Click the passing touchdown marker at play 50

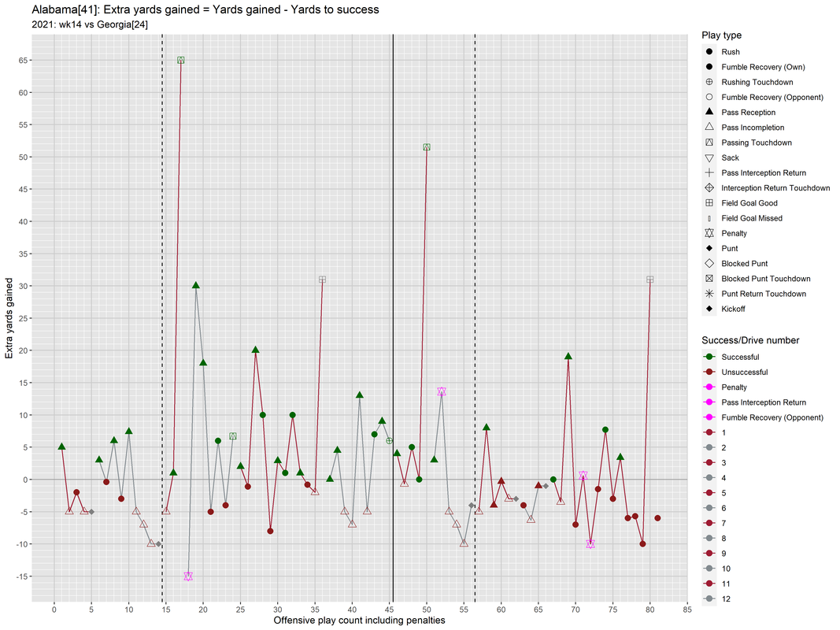coord(427,146)
